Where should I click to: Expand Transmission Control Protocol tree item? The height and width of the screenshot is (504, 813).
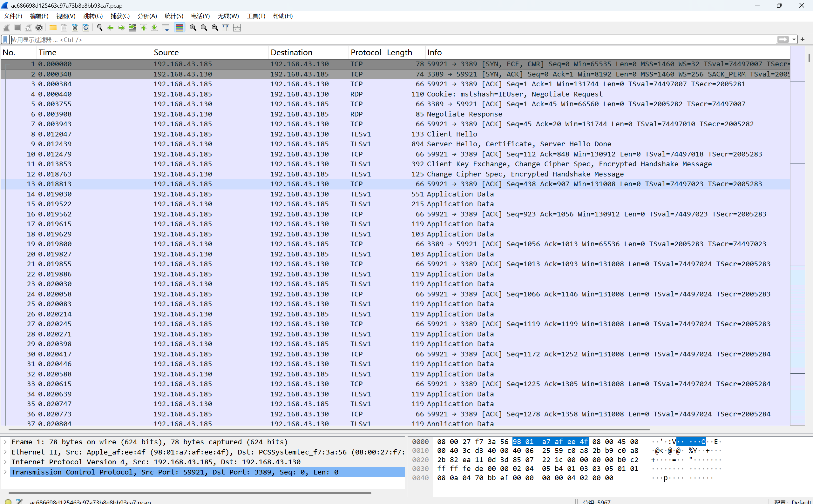click(5, 472)
